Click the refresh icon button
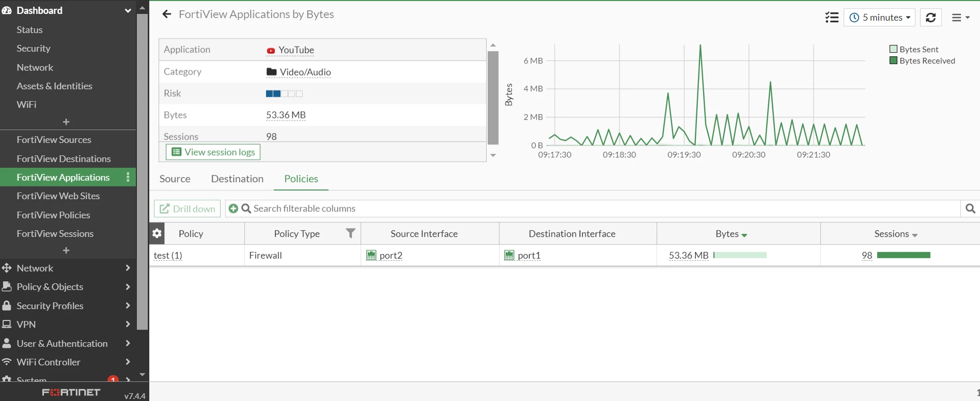 click(x=930, y=18)
